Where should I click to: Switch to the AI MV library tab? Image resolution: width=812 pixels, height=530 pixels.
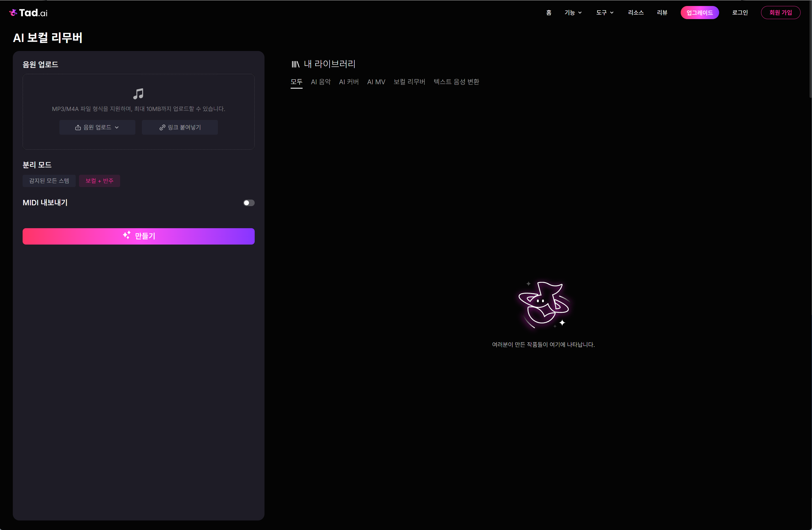376,82
